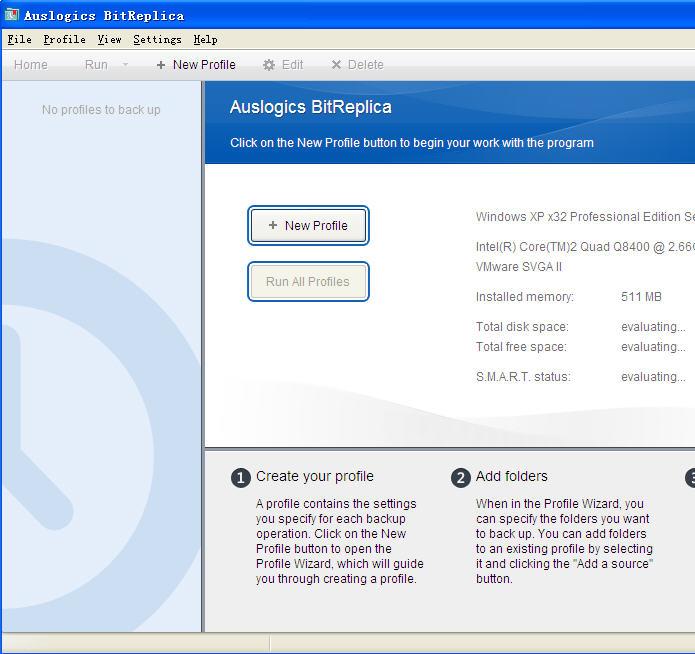Viewport: 695px width, 654px height.
Task: Click the plus icon in the toolbar
Action: 161,65
